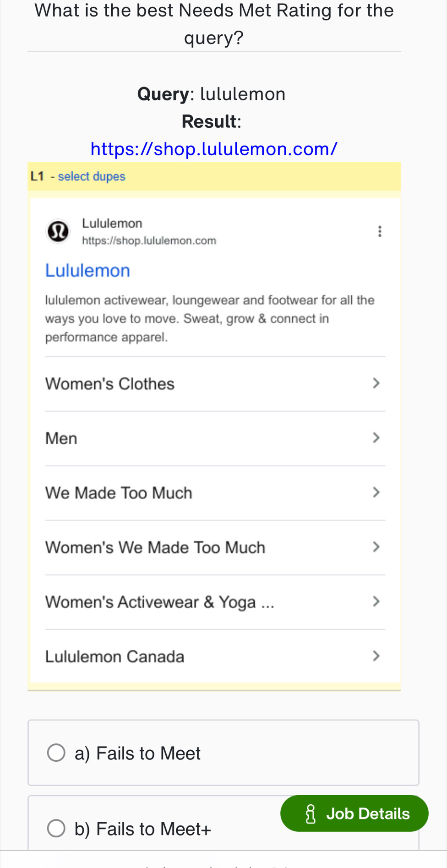Open the shop.lululemon.com result URL link
Screen dimensions: 447x868
(214, 149)
